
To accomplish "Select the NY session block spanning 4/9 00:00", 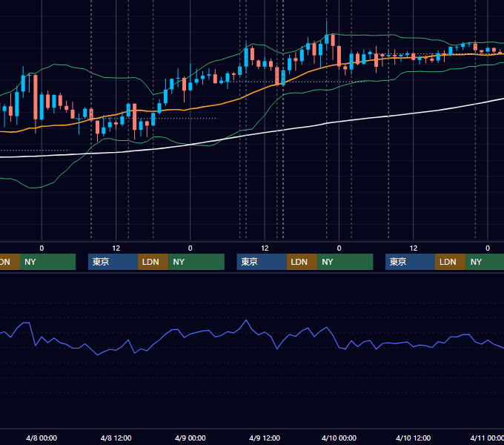I will pyautogui.click(x=196, y=262).
